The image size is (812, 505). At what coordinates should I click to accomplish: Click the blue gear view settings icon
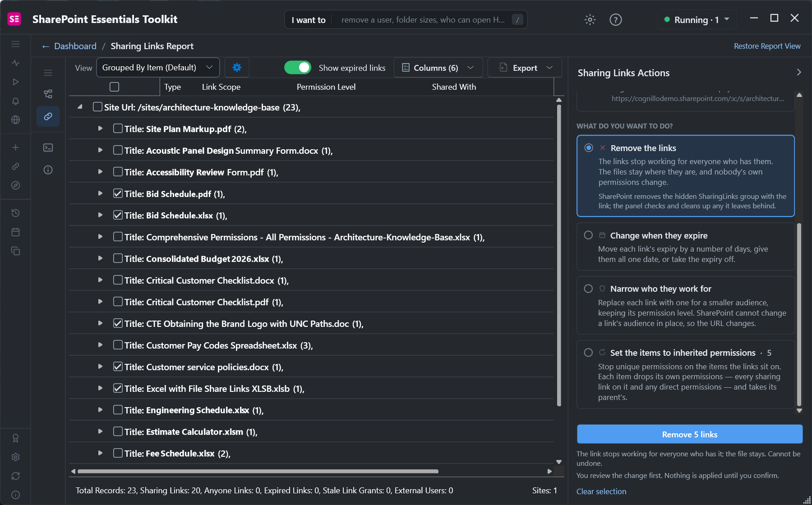[x=237, y=68]
